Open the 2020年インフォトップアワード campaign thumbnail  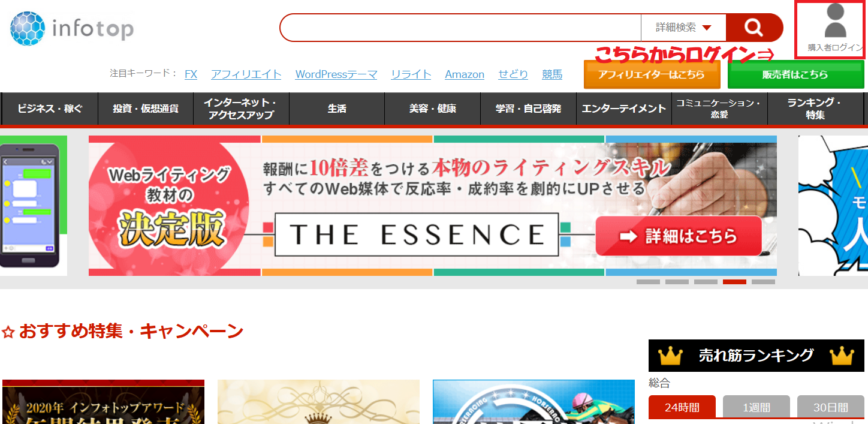103,402
